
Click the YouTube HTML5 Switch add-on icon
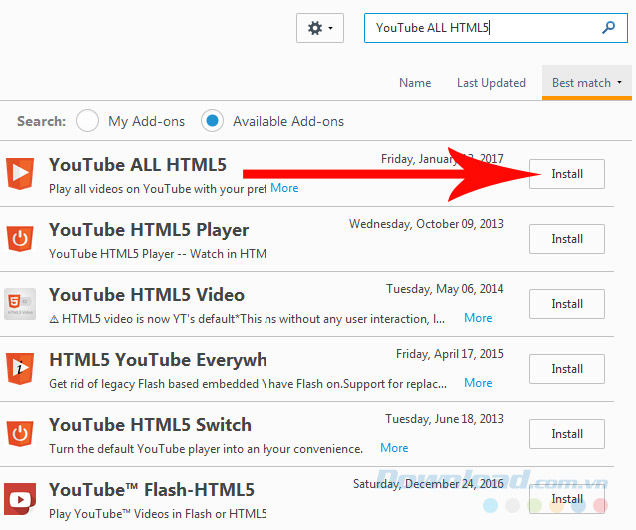[20, 433]
